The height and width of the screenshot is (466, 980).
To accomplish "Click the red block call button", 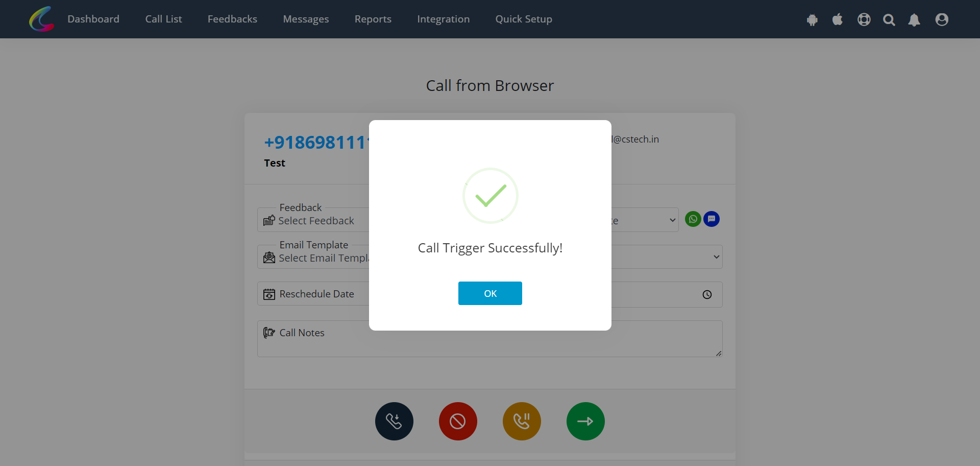I will point(458,421).
